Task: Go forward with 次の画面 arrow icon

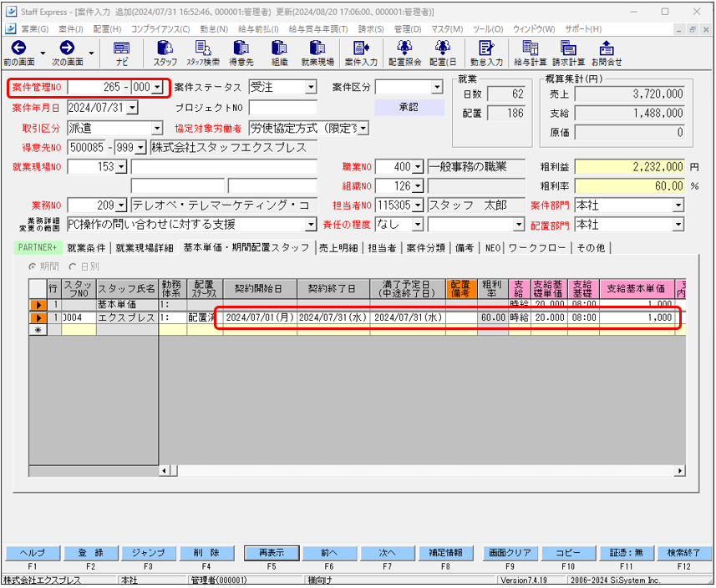Action: 67,48
